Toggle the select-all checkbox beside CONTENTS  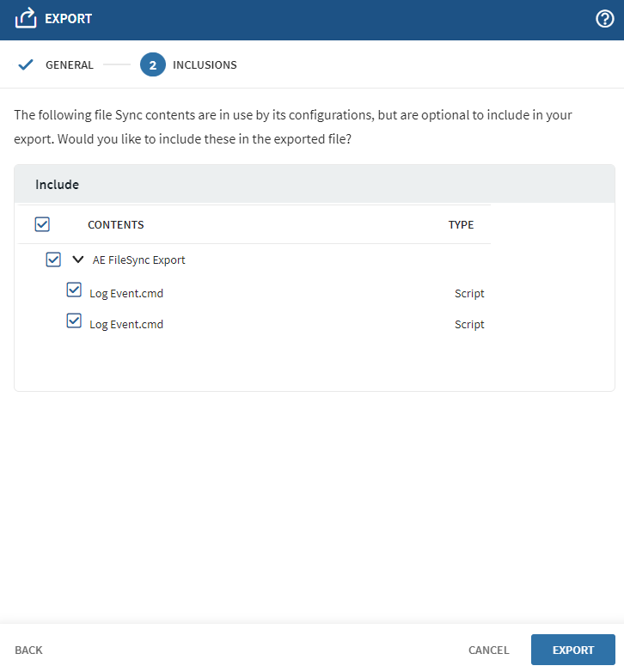(42, 224)
